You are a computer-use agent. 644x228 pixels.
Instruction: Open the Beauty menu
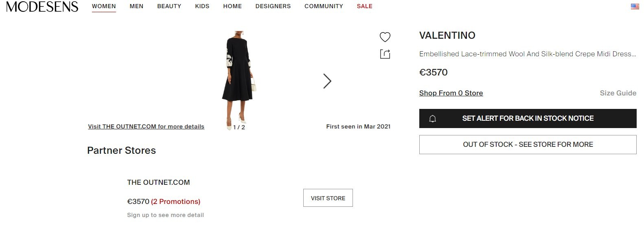(169, 6)
